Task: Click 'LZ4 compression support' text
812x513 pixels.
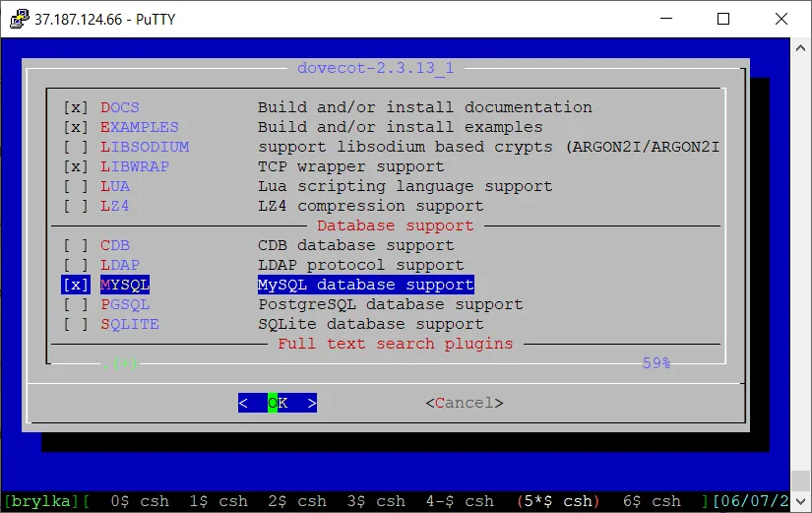Action: pyautogui.click(x=371, y=206)
